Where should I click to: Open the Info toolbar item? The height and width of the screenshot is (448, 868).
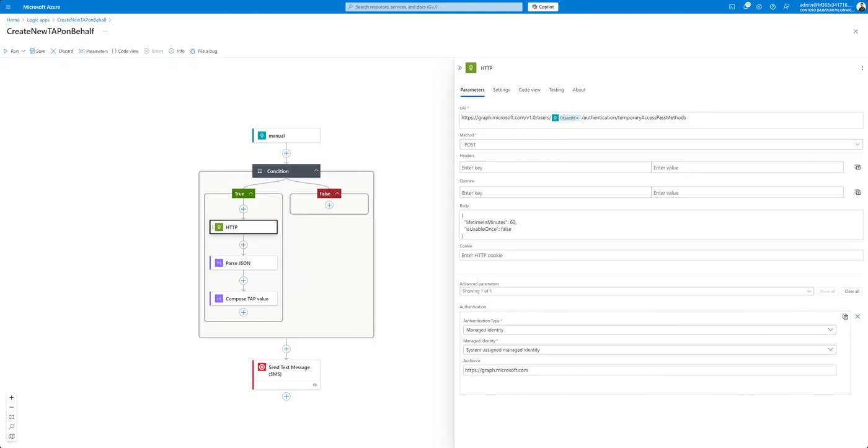click(176, 51)
